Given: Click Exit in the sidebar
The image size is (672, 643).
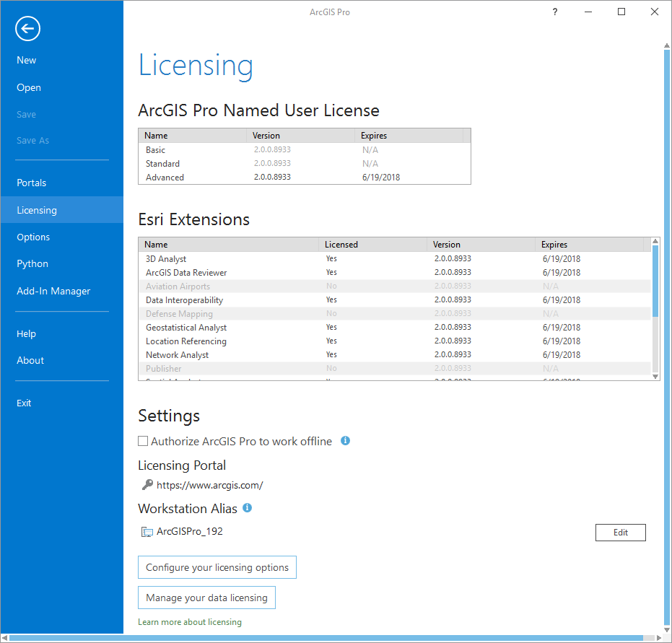Looking at the screenshot, I should click(x=24, y=403).
